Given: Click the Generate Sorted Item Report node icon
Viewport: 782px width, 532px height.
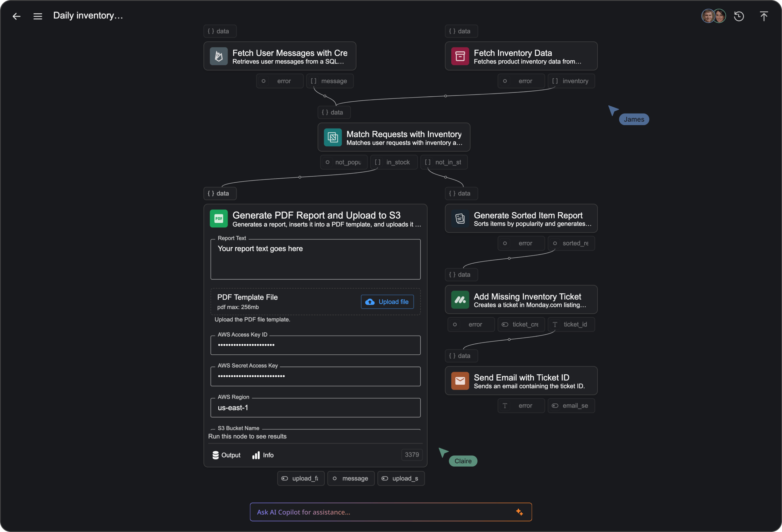Looking at the screenshot, I should (460, 218).
